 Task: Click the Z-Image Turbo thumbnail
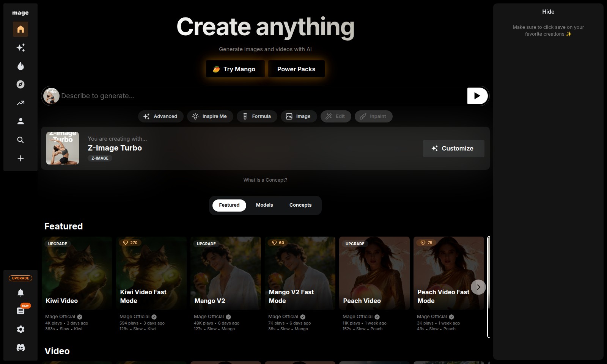pos(63,148)
